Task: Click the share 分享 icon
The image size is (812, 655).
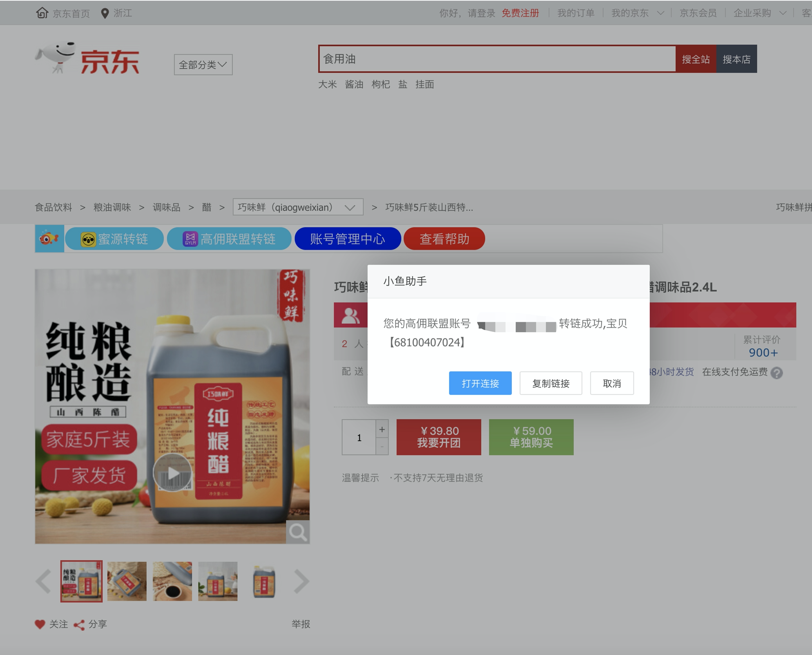Action: [79, 624]
